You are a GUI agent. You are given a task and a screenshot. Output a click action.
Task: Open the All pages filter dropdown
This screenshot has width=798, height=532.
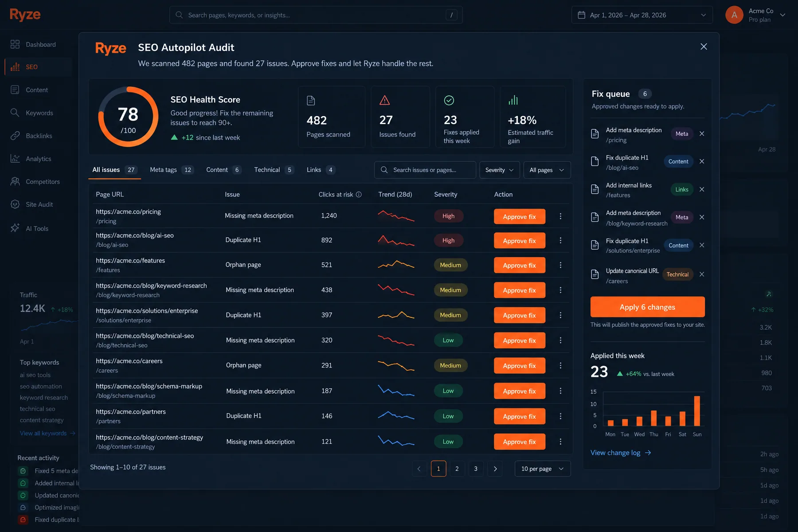[x=547, y=170]
